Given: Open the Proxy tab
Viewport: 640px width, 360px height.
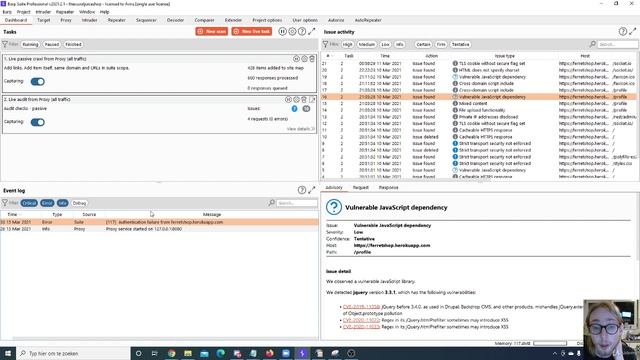Looking at the screenshot, I should 66,20.
